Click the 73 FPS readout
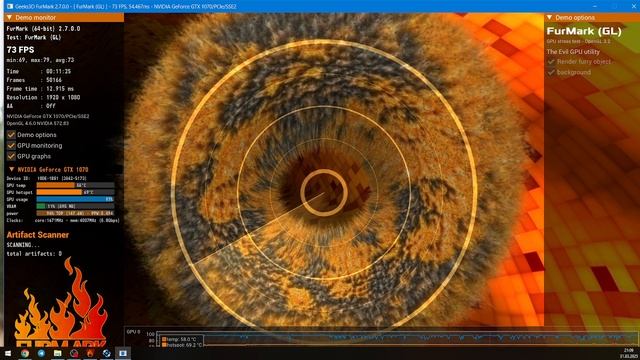The height and width of the screenshot is (360, 640). point(20,50)
